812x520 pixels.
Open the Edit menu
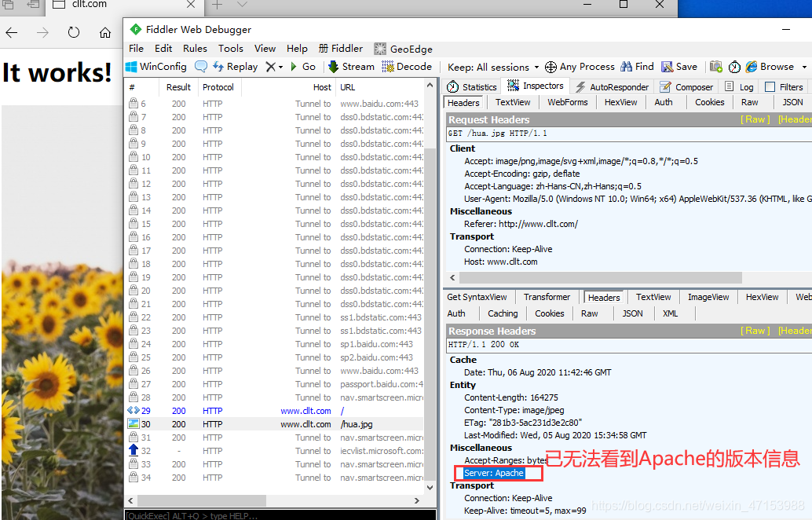tap(163, 49)
